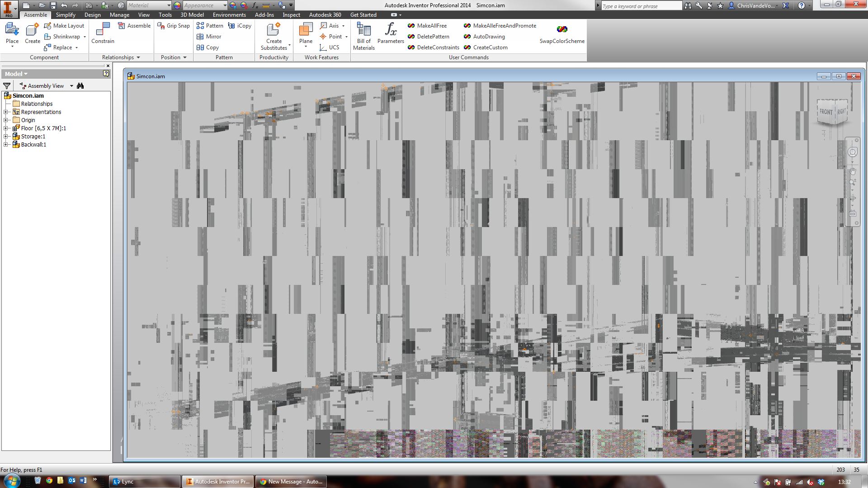Click FRONT on the ViewCube
Screen dimensions: 868x488
coord(826,111)
